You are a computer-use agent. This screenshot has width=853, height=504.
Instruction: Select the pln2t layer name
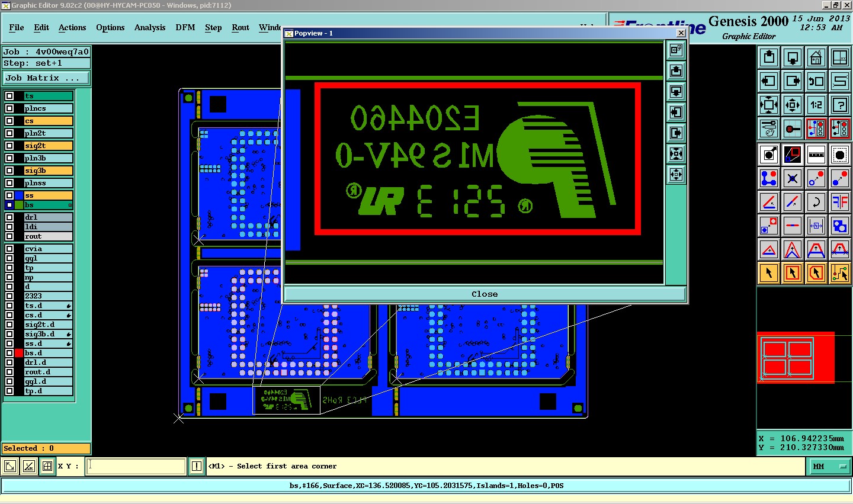point(48,133)
